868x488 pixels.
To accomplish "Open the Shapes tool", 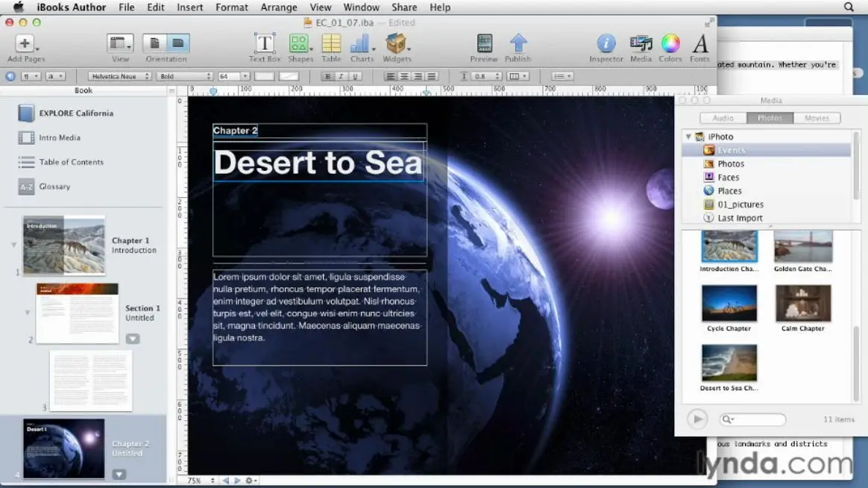I will coord(300,43).
